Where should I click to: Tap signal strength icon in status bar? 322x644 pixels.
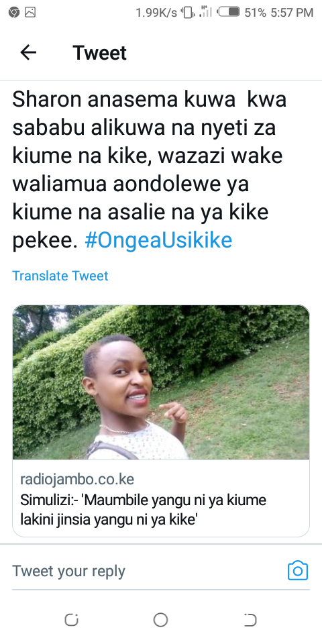(x=206, y=12)
